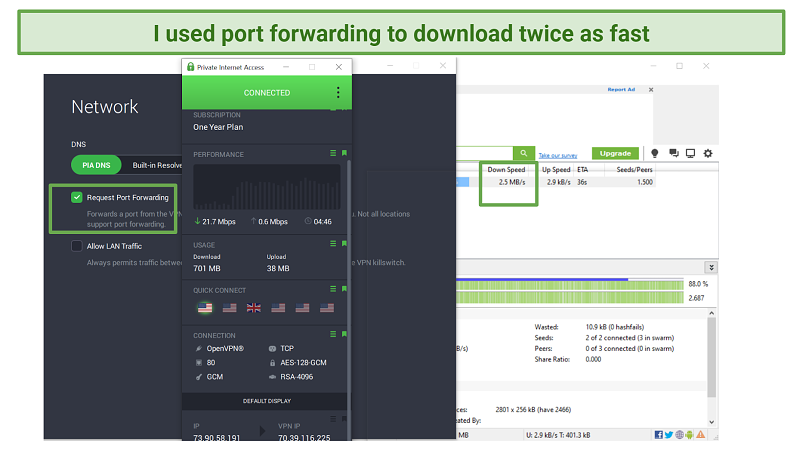Image resolution: width=806 pixels, height=453 pixels.
Task: Click the torrent download progress bar
Action: coord(570,284)
